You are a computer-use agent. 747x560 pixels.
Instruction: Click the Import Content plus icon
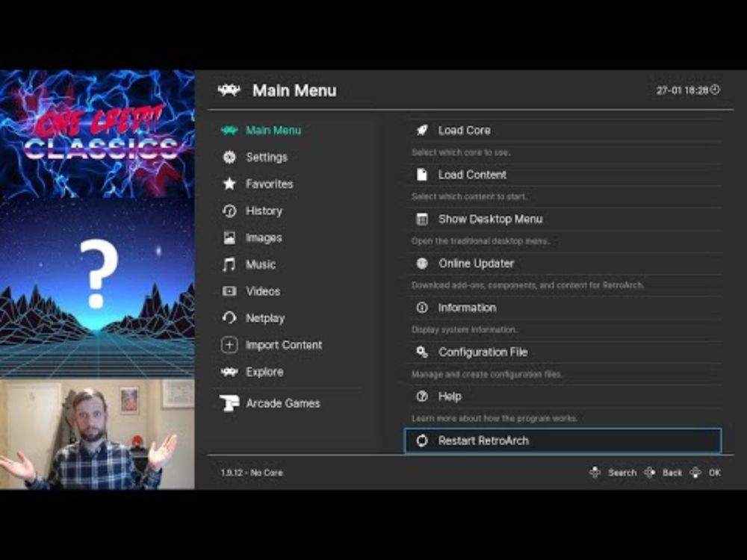point(229,345)
